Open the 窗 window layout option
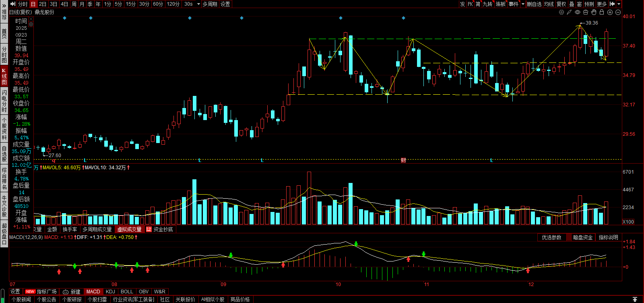 pyautogui.click(x=579, y=4)
